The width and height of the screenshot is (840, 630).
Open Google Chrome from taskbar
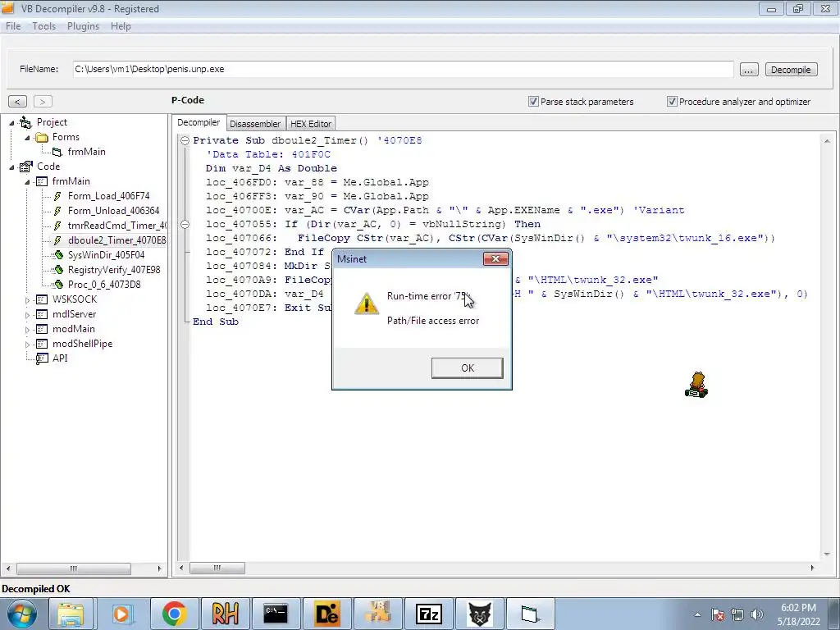coord(174,614)
